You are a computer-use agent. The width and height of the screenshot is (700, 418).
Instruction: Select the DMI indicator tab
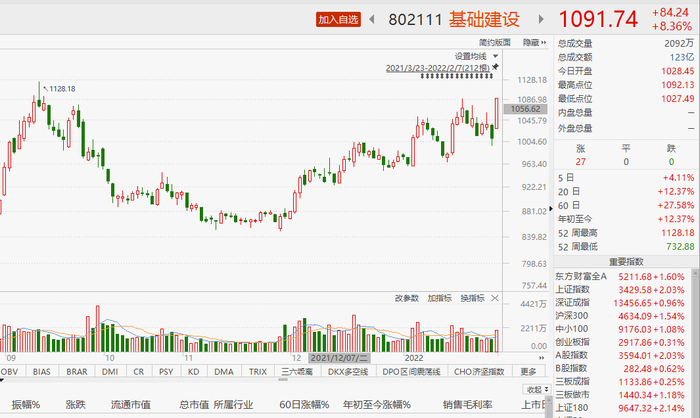(x=110, y=372)
